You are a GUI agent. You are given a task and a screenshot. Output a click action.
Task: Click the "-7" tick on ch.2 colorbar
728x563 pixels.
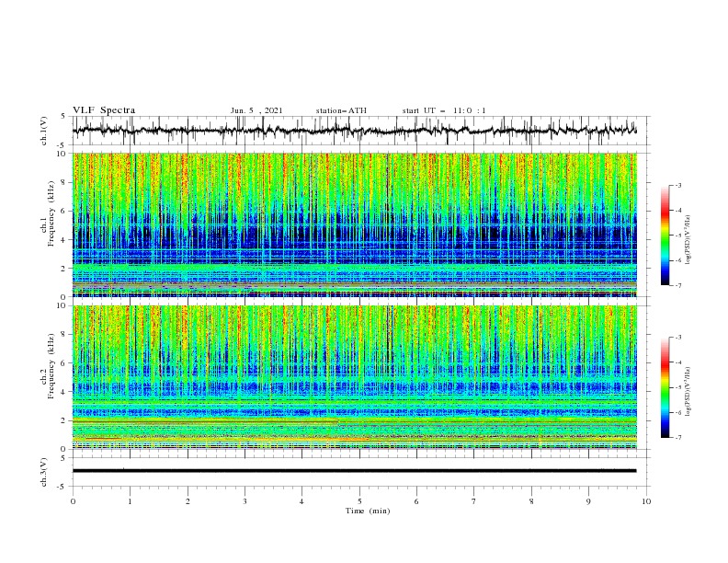click(677, 437)
